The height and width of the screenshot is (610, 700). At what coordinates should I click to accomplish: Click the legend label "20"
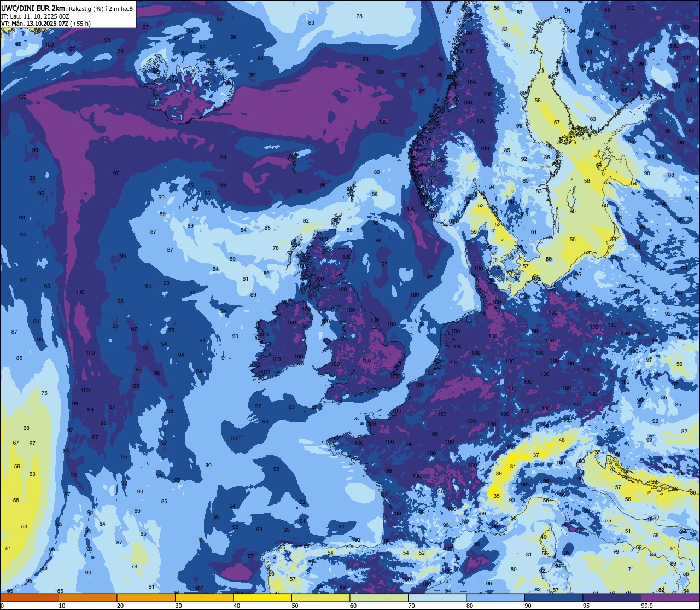click(120, 606)
